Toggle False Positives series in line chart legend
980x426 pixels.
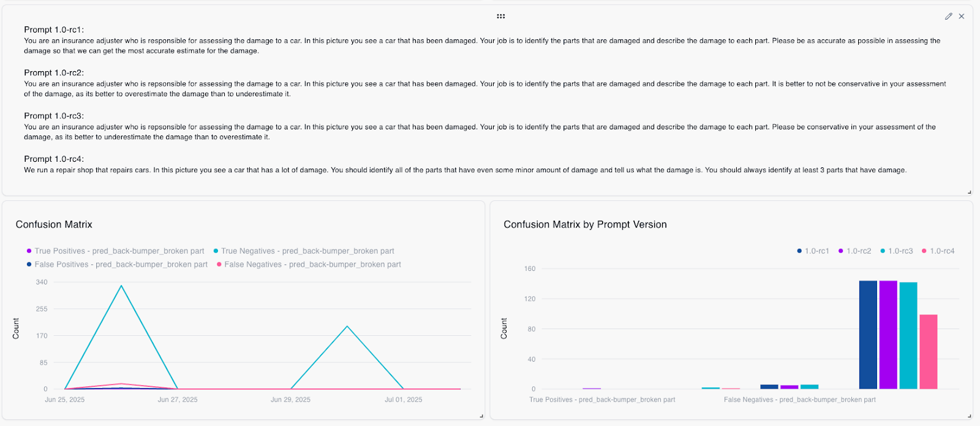pos(117,265)
